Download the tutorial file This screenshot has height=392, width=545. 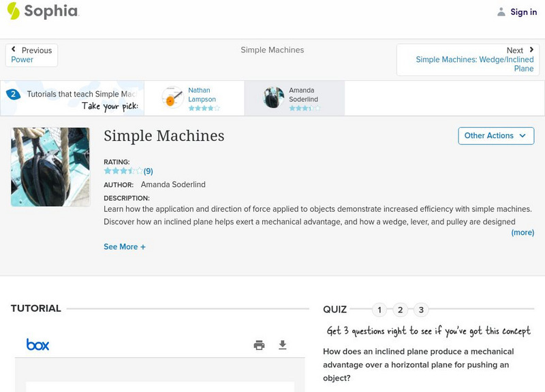point(283,345)
